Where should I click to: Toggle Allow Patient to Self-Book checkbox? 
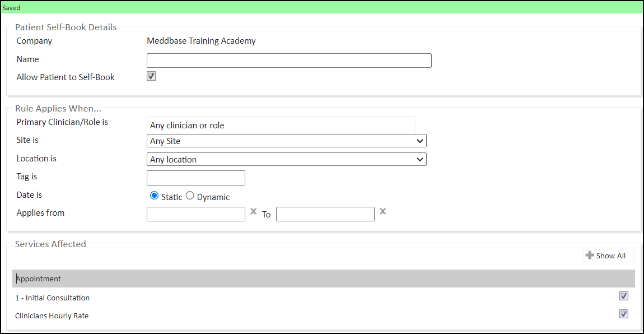pos(151,76)
